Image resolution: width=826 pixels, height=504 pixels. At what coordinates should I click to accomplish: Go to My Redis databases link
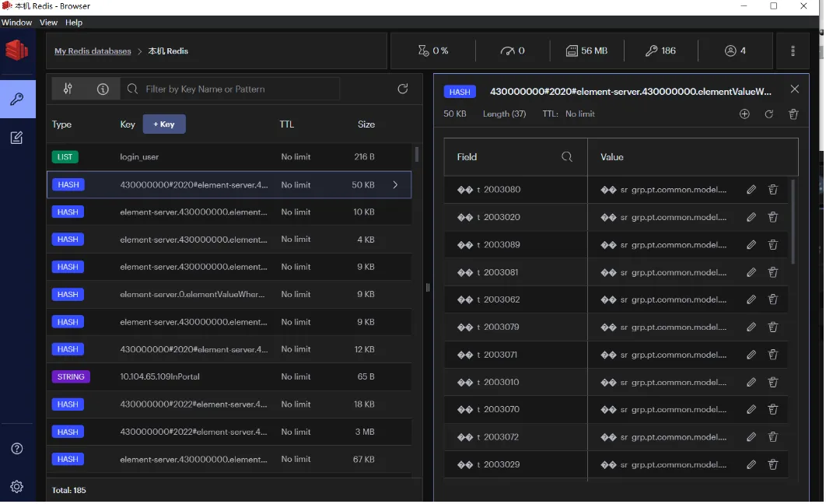tap(93, 51)
